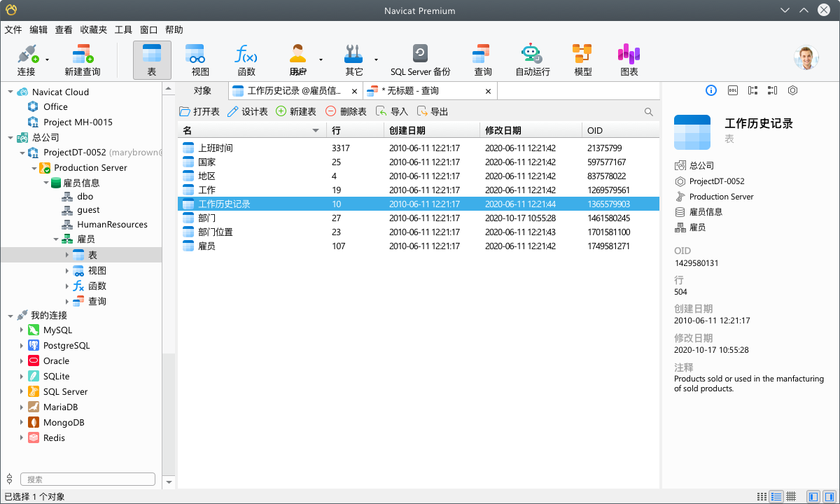This screenshot has width=840, height=504.
Task: Open 新建查询 from the toolbar
Action: [83, 60]
